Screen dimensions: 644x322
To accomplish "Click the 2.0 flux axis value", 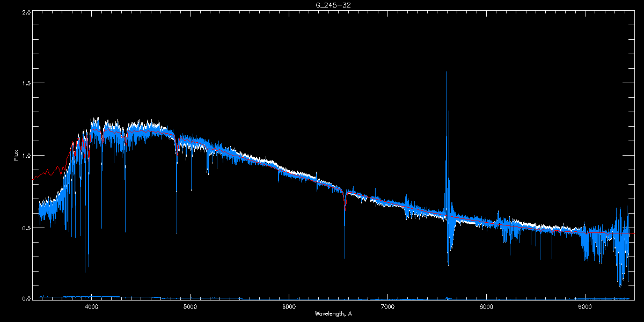I will tap(26, 12).
